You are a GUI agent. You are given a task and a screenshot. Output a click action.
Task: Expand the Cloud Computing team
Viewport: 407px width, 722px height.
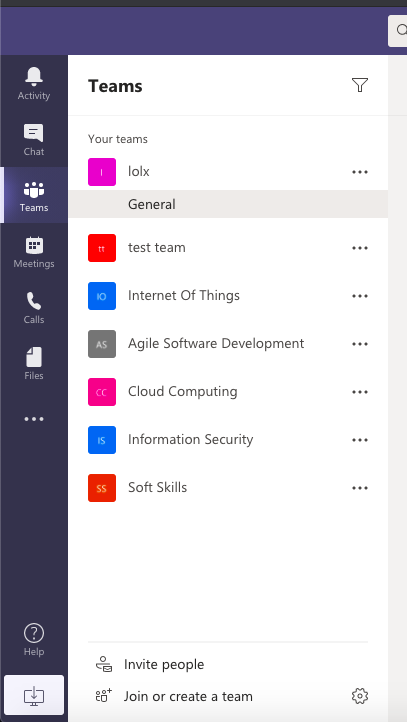coord(228,392)
